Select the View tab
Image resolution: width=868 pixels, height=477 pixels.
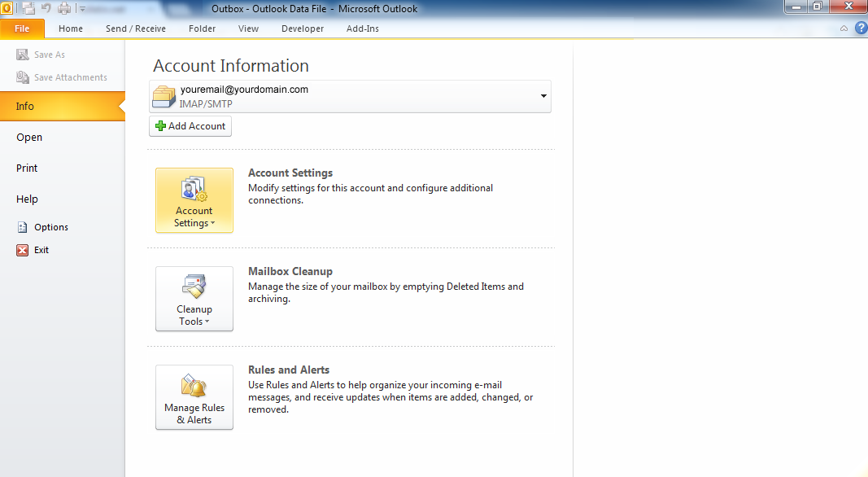[249, 28]
